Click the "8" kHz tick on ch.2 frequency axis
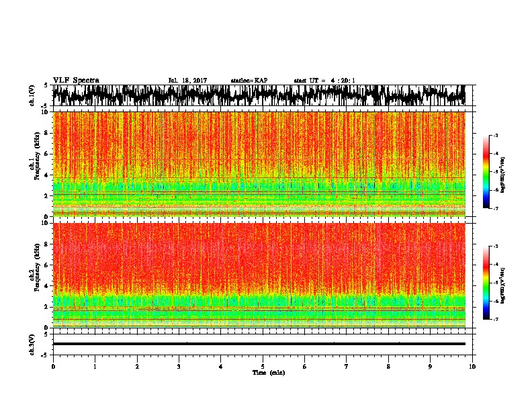This screenshot has height=411, width=532. (x=46, y=244)
